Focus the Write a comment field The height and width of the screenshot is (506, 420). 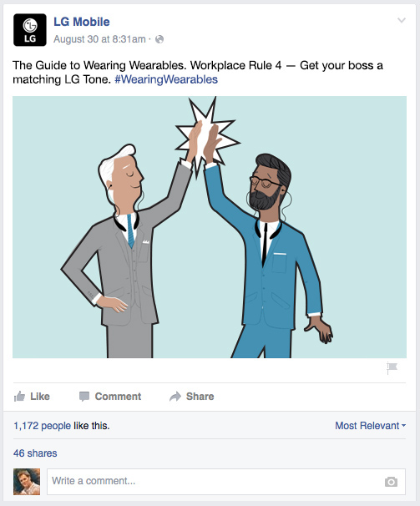pos(226,482)
